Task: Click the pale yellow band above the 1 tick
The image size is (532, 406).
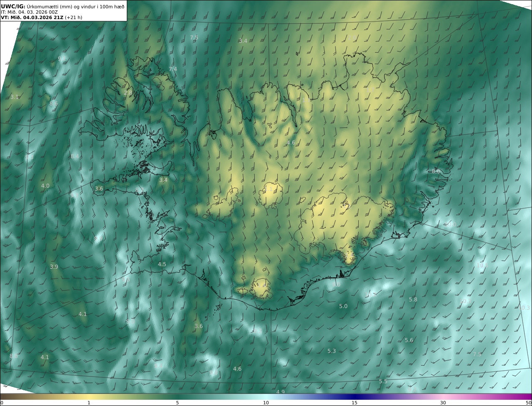Action: [89, 396]
